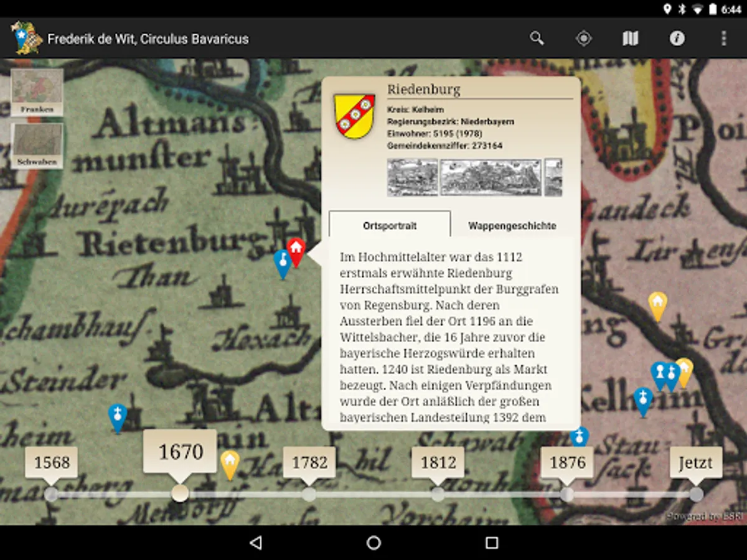This screenshot has height=560, width=747.
Task: Tap 'Gemeindekennziffer: 273164' text
Action: tap(444, 146)
